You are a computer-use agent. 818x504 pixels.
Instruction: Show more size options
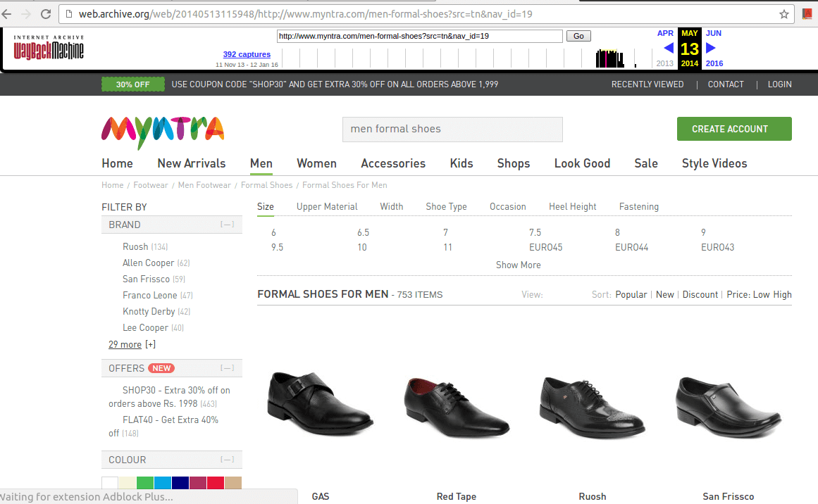(x=518, y=265)
